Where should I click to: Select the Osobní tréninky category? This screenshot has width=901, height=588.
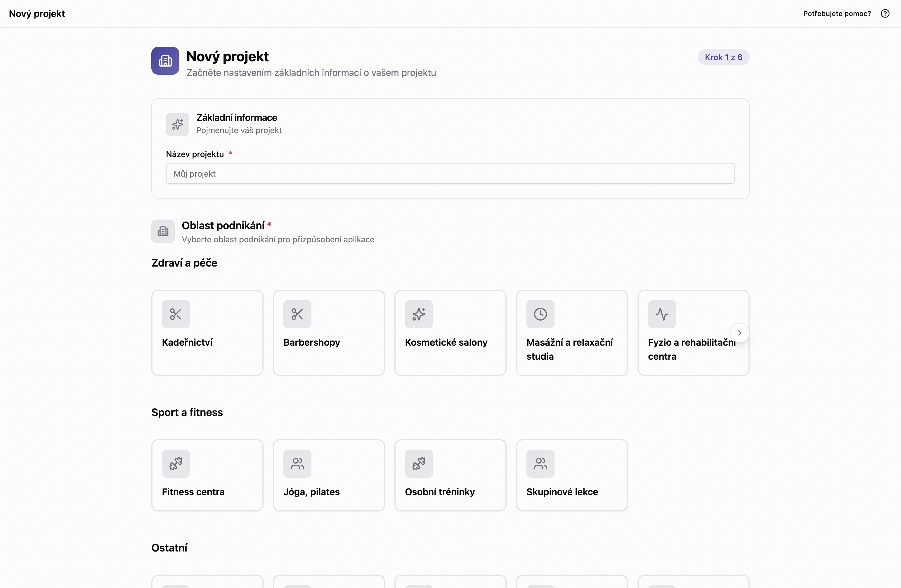450,475
